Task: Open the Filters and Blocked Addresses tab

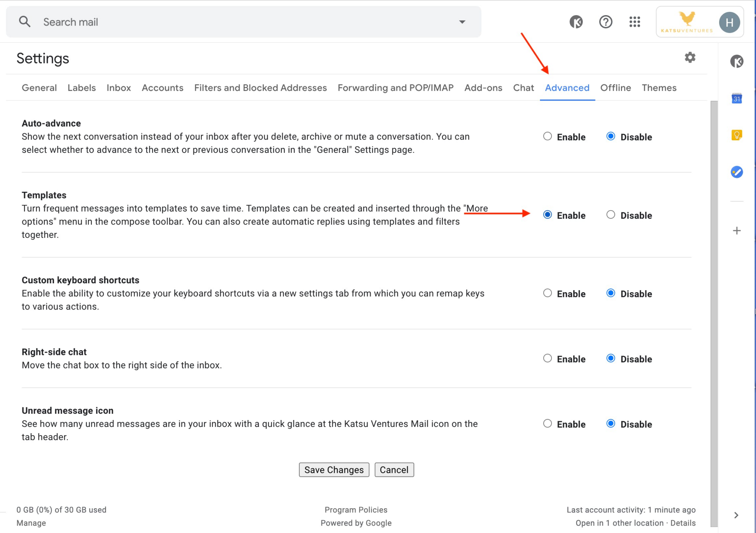Action: tap(261, 87)
